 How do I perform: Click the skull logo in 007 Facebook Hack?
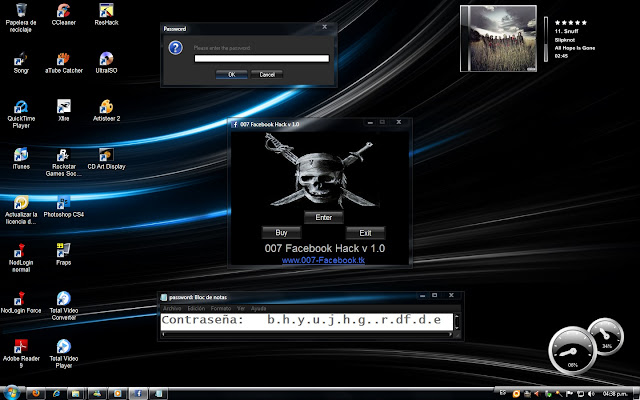click(x=320, y=171)
